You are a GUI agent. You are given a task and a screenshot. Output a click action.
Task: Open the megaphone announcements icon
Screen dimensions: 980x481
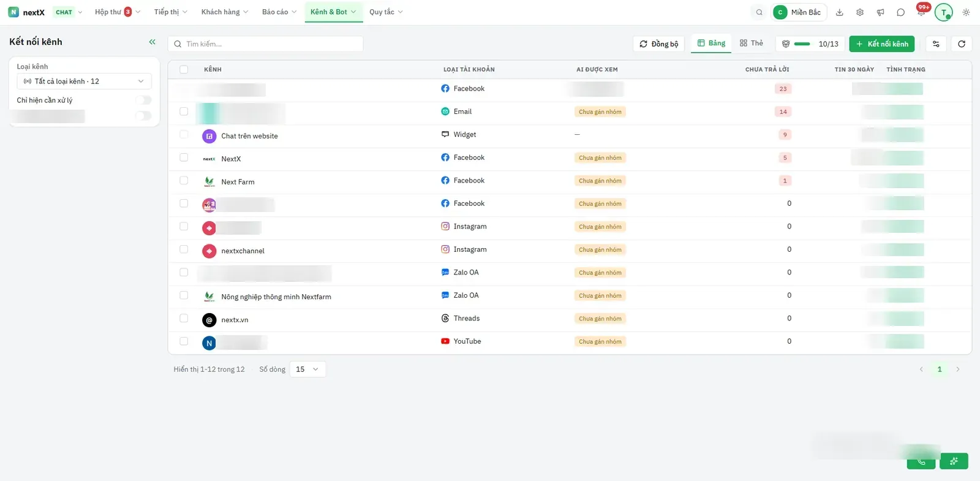pos(880,12)
